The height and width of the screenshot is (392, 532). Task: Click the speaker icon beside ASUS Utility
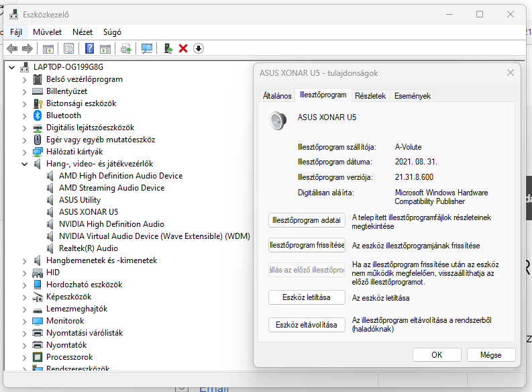50,200
